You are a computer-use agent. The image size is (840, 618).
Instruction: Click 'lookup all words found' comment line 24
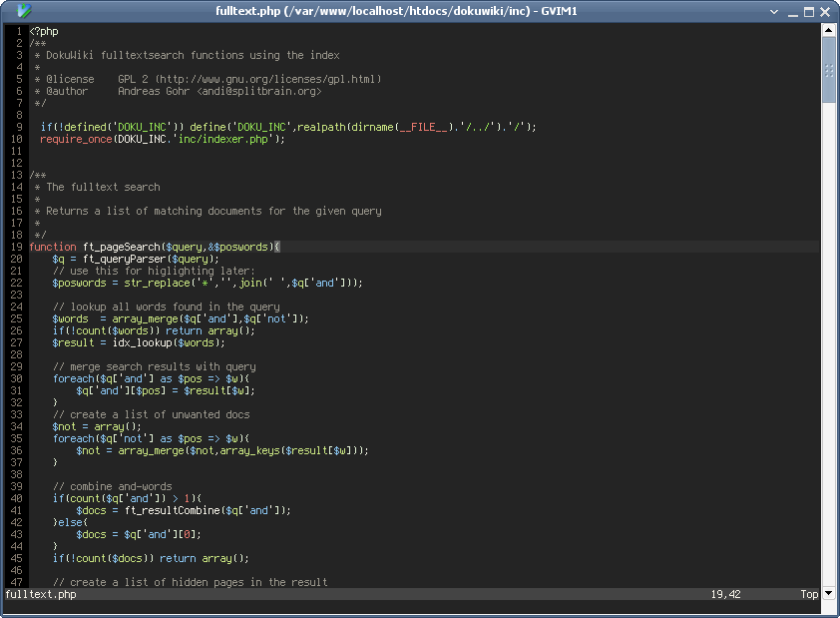click(x=167, y=307)
